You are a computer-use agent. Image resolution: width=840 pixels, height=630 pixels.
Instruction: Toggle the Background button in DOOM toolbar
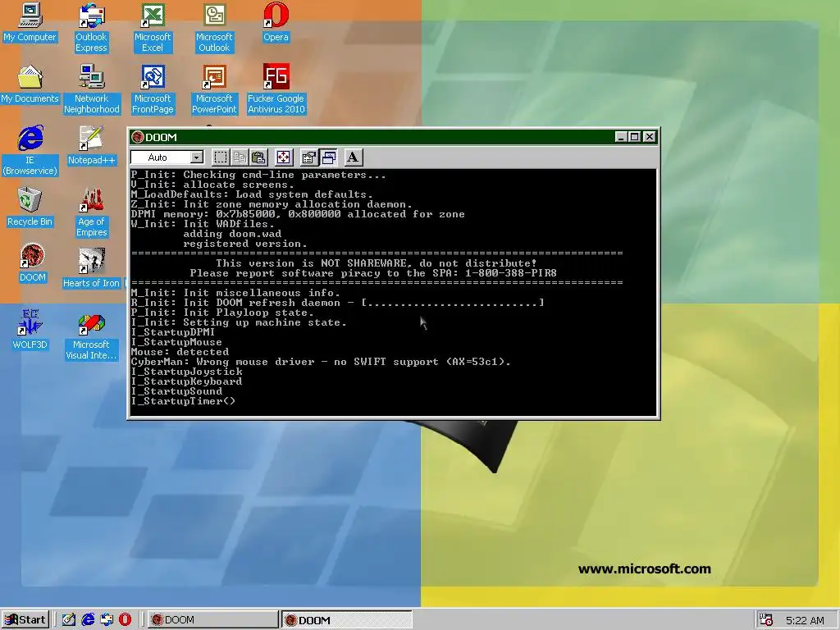click(328, 157)
